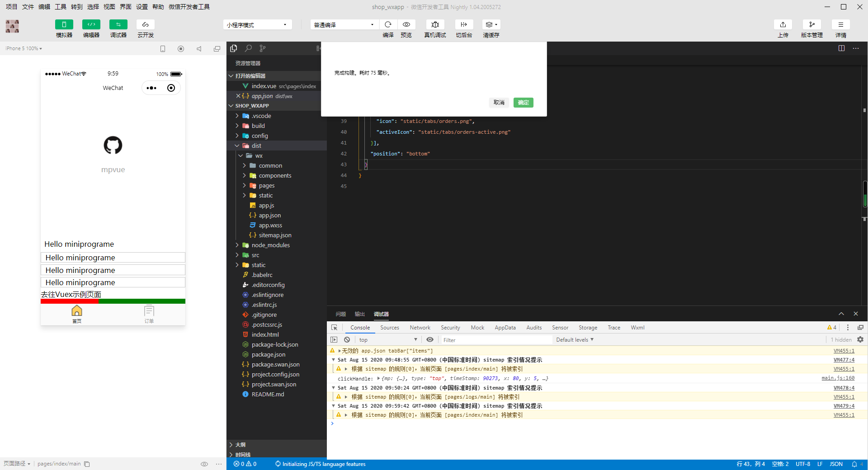Click the 去往Vuex示例页面 link in simulator
The height and width of the screenshot is (470, 868).
71,294
